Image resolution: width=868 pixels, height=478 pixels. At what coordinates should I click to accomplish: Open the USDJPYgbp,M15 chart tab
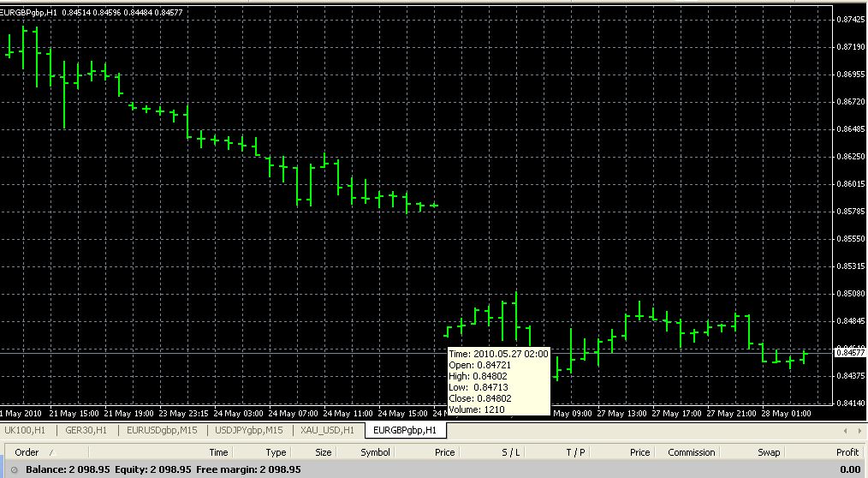pos(248,430)
